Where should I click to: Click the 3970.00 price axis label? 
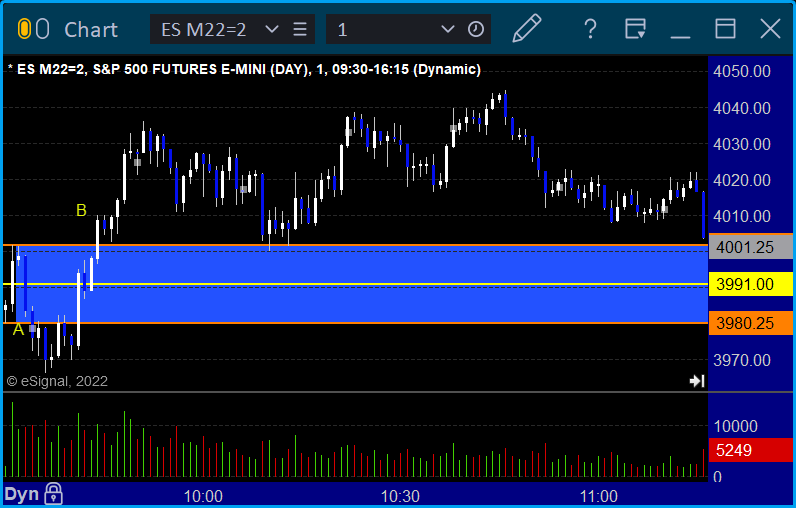(x=742, y=360)
